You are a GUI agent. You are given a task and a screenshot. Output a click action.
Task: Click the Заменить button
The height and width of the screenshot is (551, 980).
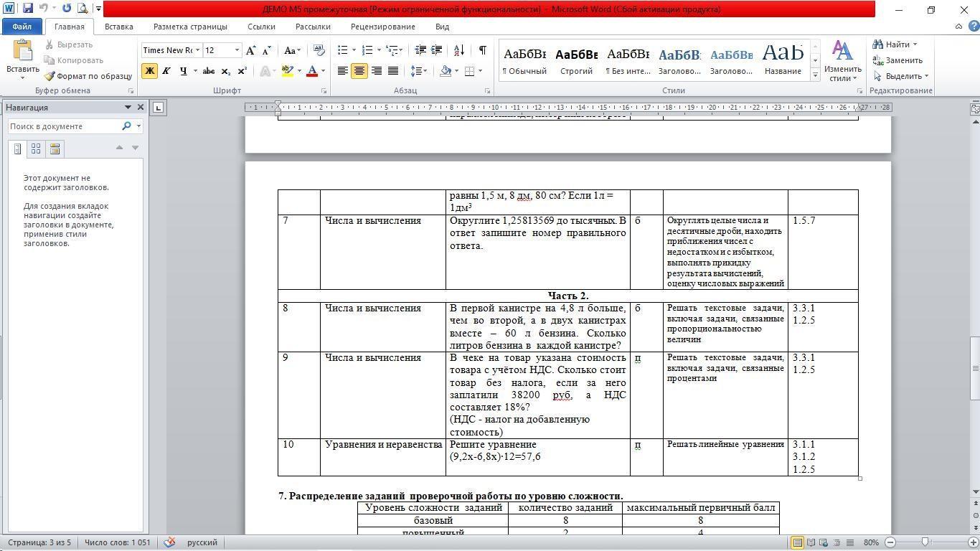coord(897,60)
